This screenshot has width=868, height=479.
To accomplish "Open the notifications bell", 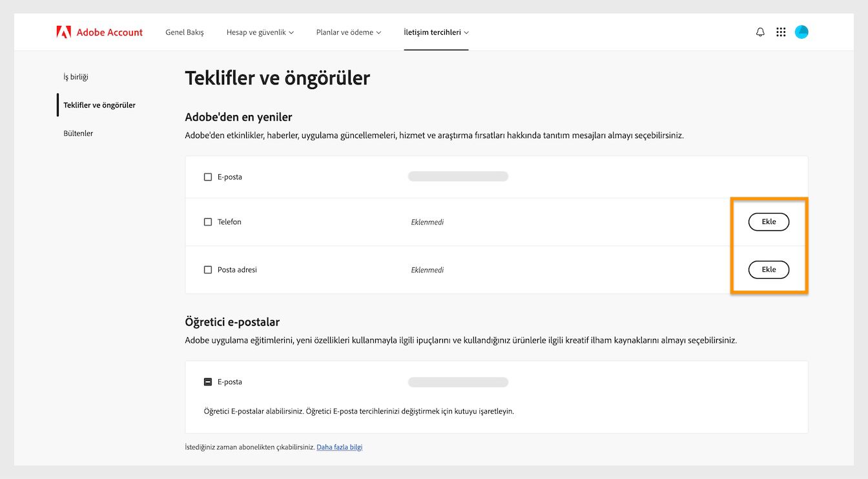I will click(x=760, y=32).
